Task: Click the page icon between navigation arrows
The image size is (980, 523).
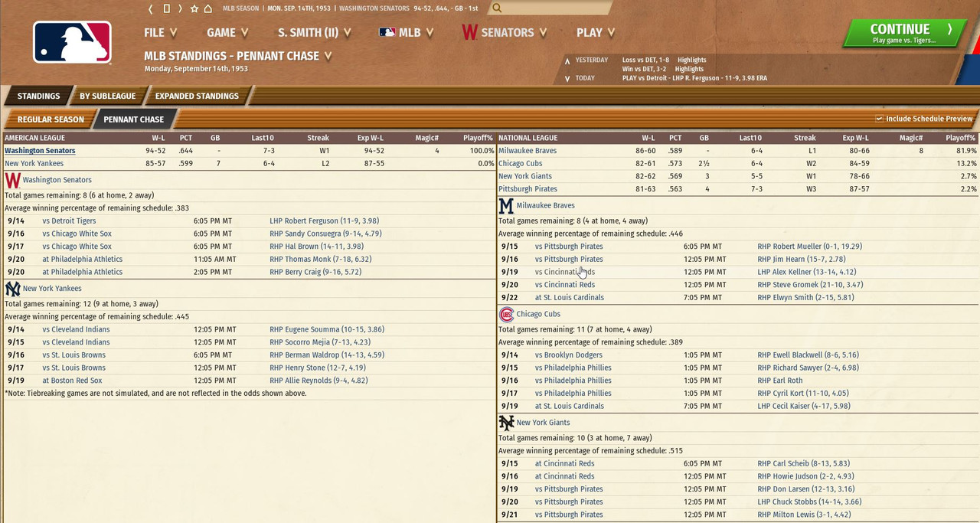Action: [166, 8]
